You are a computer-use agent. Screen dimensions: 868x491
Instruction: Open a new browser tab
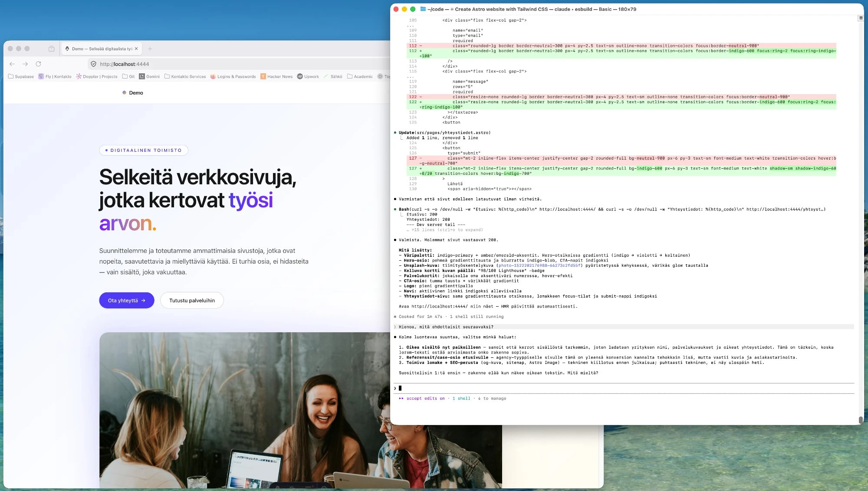tap(150, 49)
